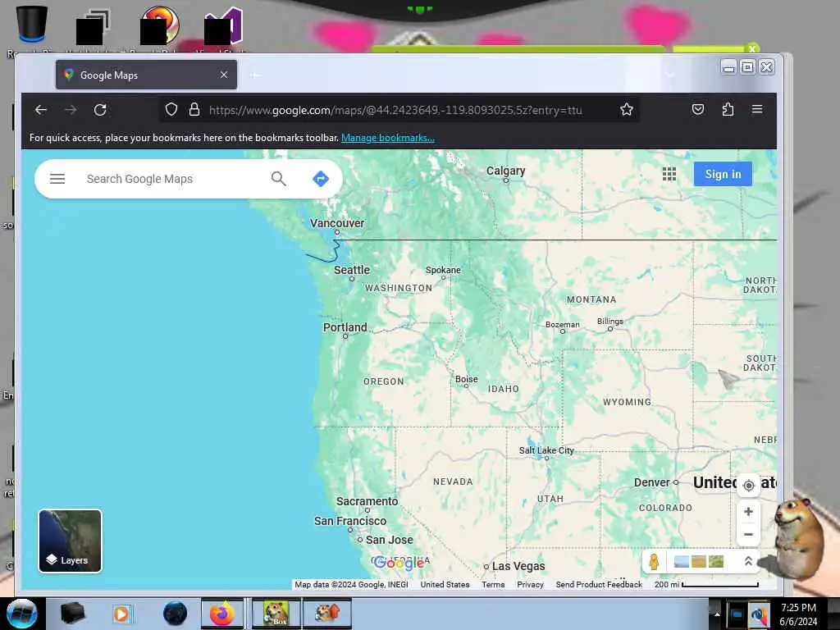
Task: Open the hamster icon with arrow in taskbar
Action: point(326,614)
